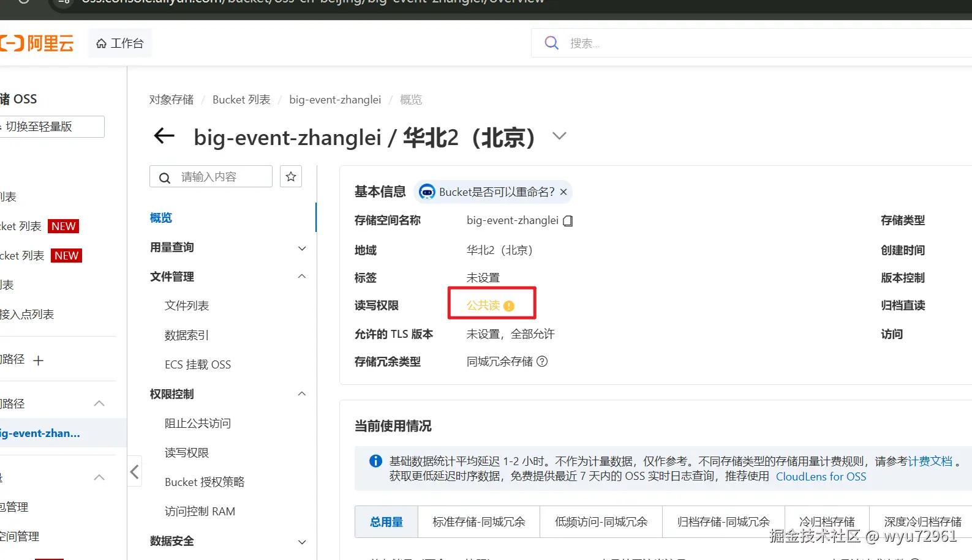Click 未设置，全部允许 TLS value
Screen dimensions: 972x560
point(510,334)
